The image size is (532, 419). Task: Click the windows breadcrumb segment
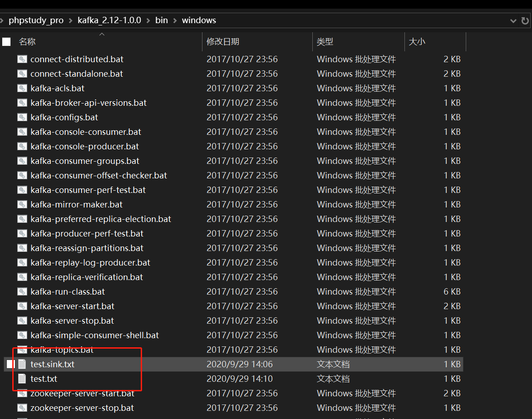pos(199,20)
